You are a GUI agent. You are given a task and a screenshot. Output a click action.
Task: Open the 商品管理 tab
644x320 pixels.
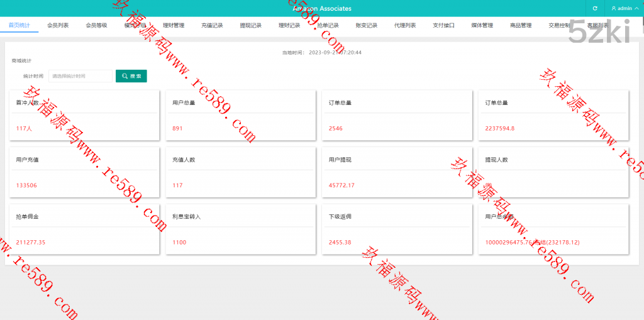click(521, 26)
